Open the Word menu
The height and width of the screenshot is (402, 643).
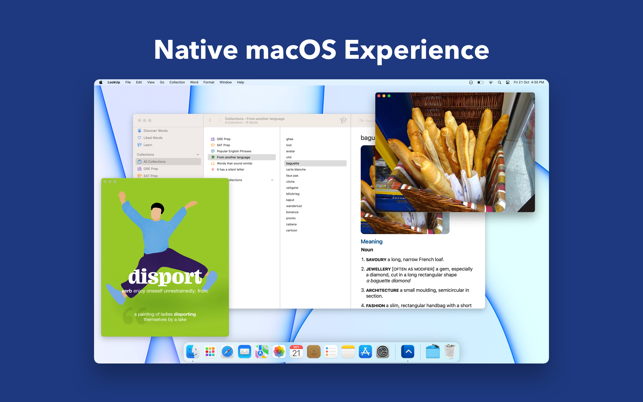(x=194, y=82)
